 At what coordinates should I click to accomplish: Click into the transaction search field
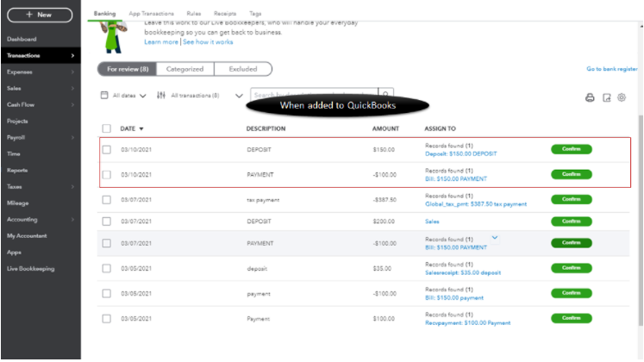point(313,95)
